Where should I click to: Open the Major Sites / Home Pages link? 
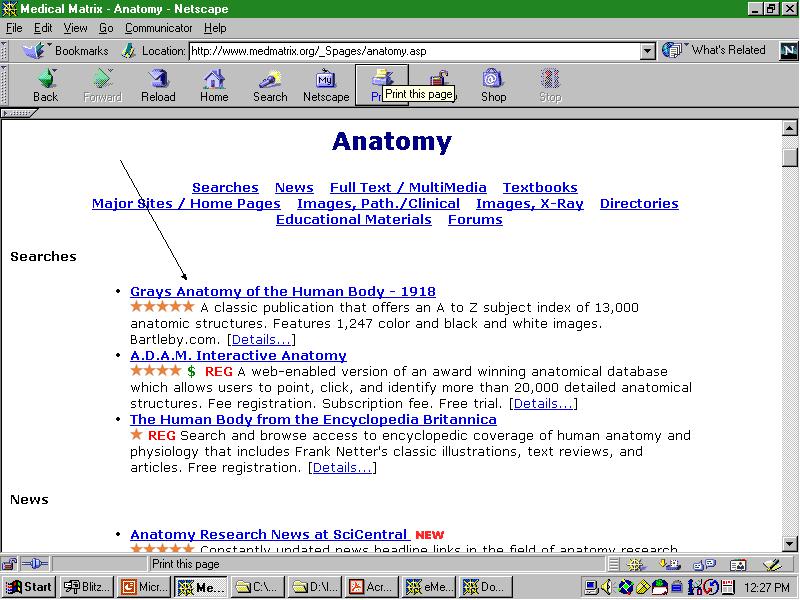tap(186, 204)
